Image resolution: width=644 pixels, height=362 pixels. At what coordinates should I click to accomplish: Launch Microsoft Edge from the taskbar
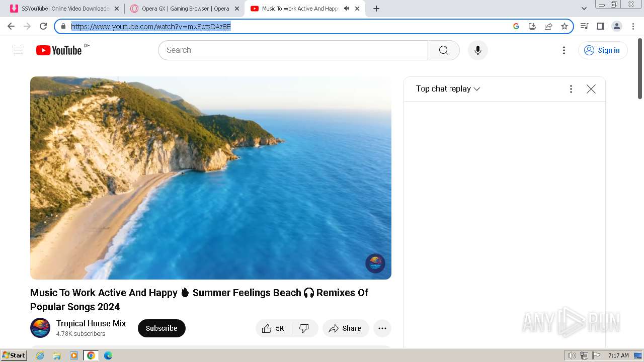[x=108, y=355]
